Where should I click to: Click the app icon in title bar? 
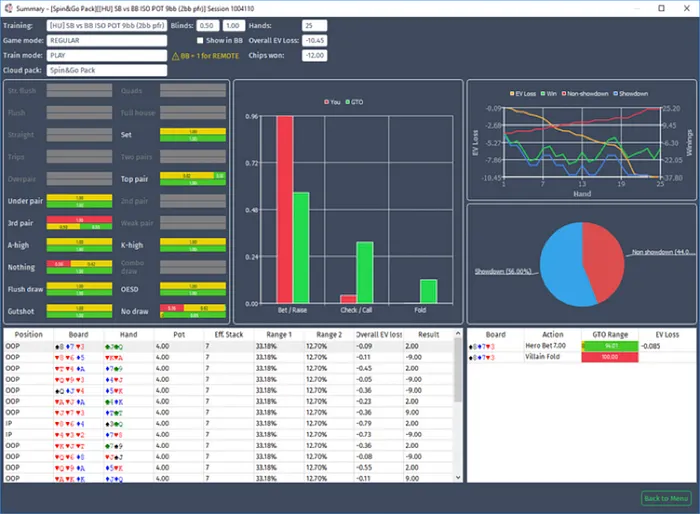[x=8, y=7]
